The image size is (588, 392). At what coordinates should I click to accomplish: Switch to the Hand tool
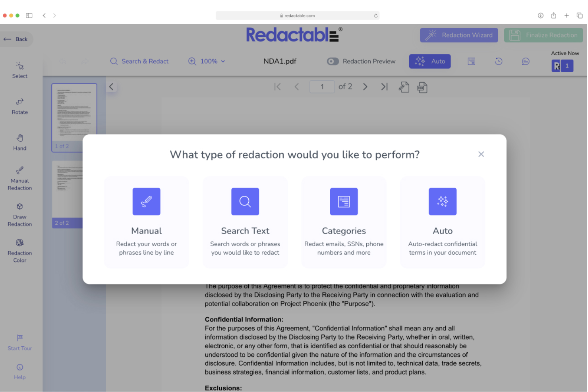(20, 143)
